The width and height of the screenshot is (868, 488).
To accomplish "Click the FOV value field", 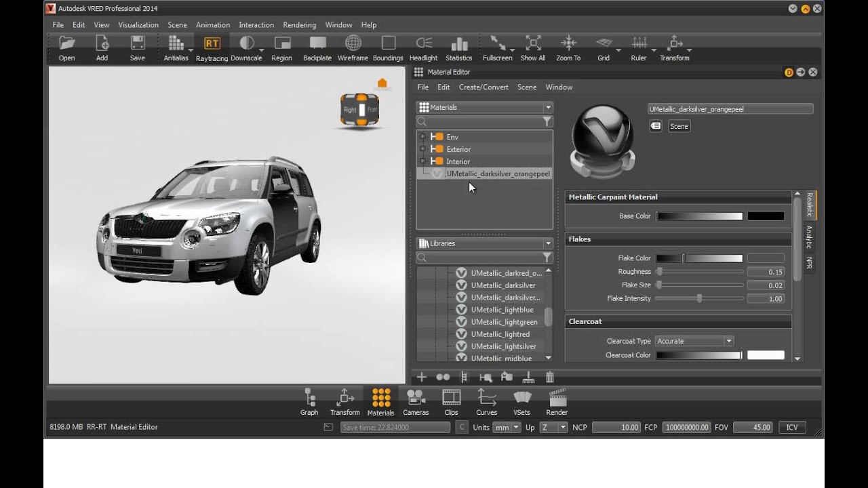I will 753,427.
